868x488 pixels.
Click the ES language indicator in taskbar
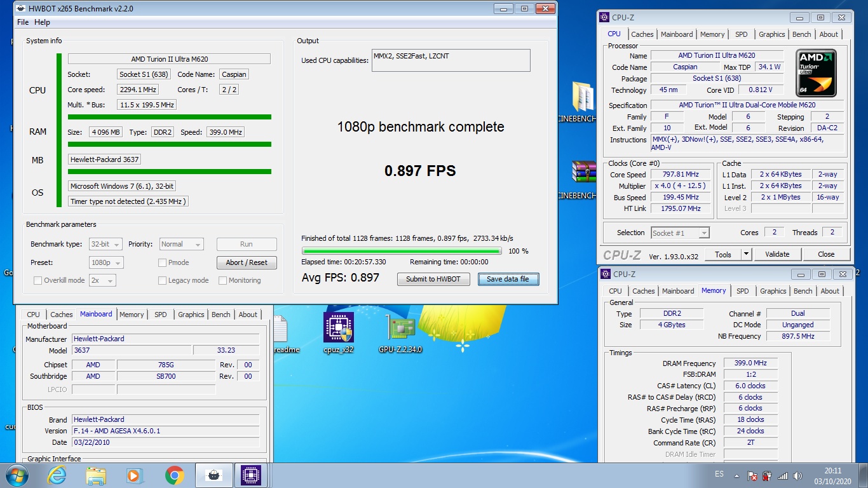[x=719, y=475]
